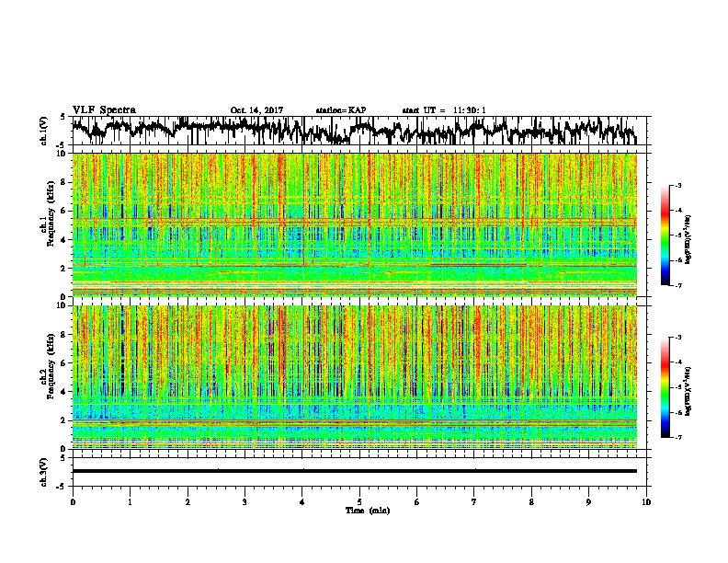Select the date text "Oct. 14, 2017"

click(x=256, y=110)
